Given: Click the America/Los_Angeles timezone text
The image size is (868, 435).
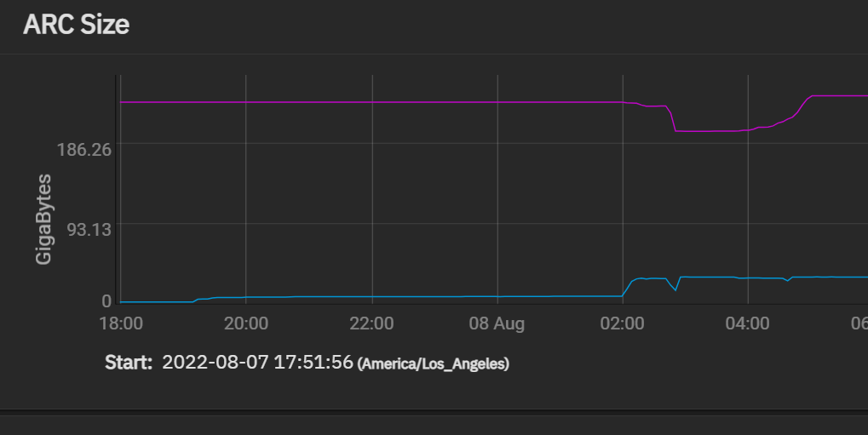Looking at the screenshot, I should (434, 364).
